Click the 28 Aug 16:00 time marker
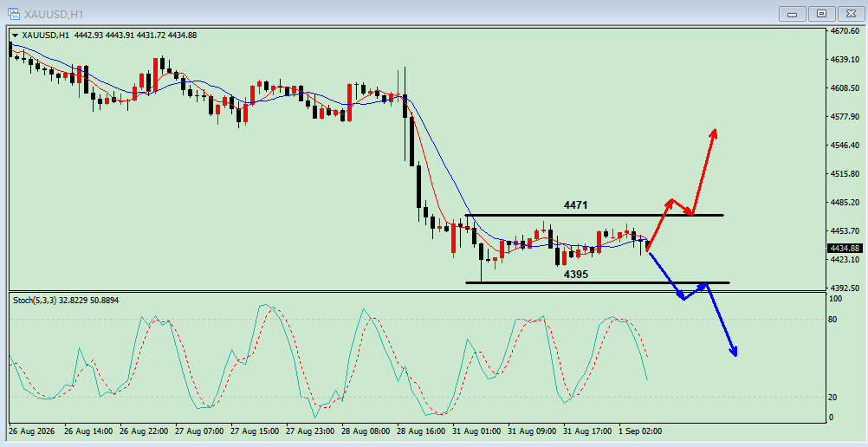868x447 pixels. (421, 431)
